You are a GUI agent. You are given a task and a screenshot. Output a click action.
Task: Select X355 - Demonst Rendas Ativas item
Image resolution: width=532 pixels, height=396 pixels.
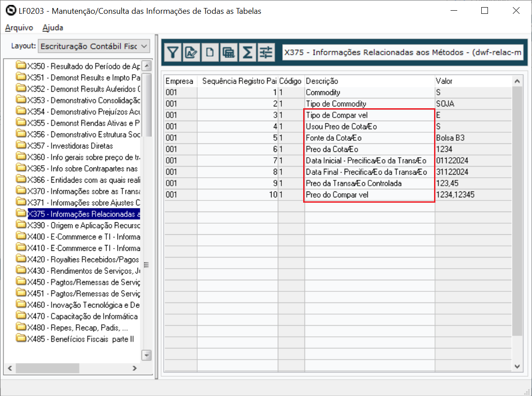(x=83, y=123)
